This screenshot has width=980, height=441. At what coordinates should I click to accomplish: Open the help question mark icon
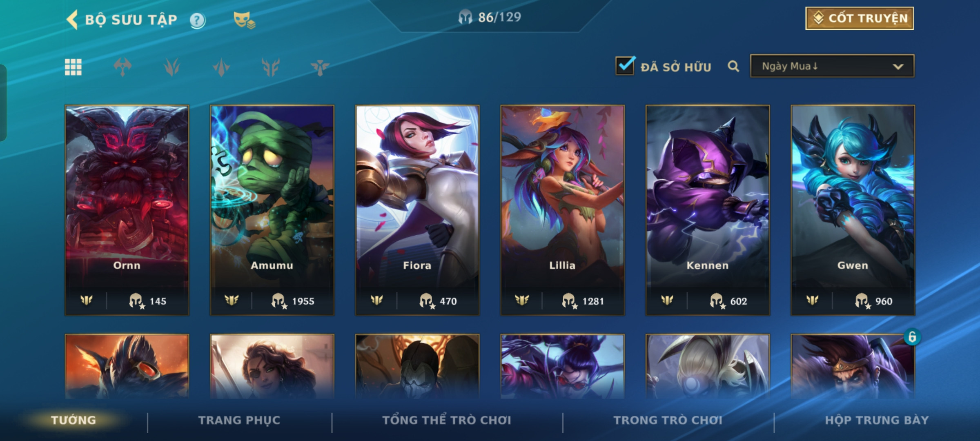[198, 20]
